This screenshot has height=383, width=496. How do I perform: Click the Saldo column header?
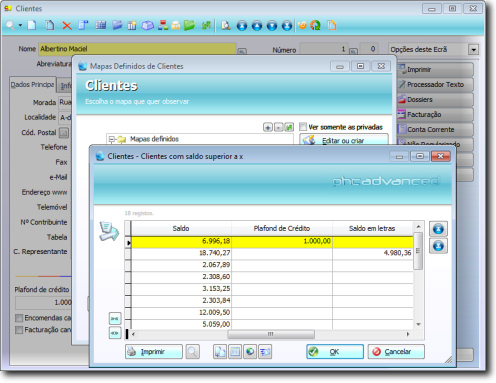[181, 229]
